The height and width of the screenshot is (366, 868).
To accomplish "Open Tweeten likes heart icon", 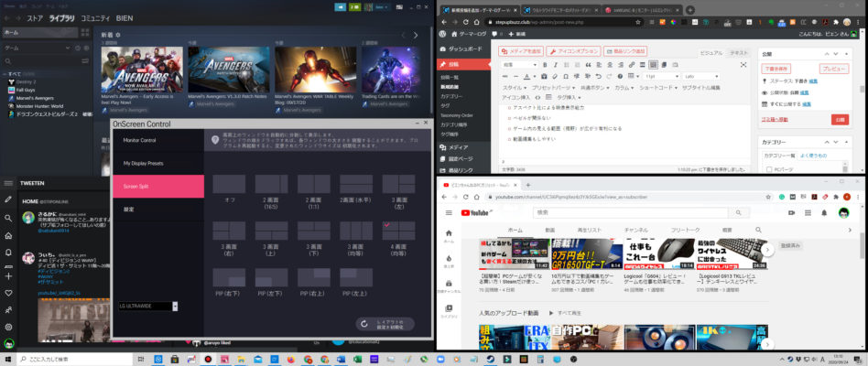I will tap(8, 293).
